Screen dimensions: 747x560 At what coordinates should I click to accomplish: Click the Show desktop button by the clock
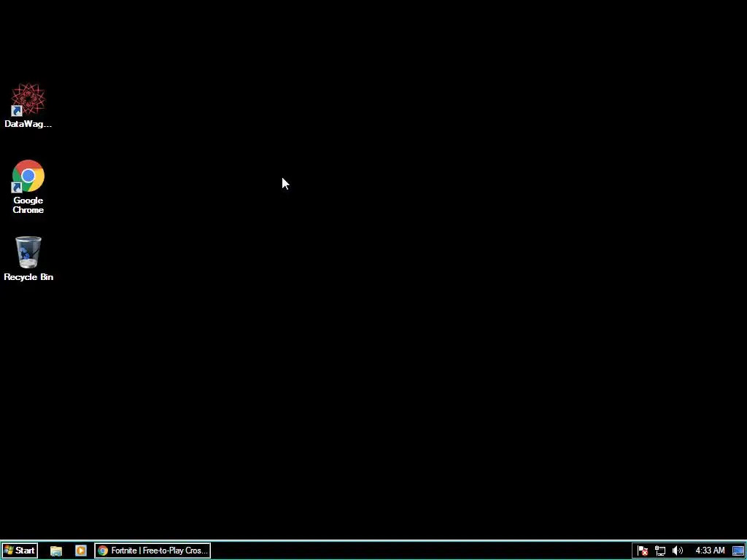[738, 551]
